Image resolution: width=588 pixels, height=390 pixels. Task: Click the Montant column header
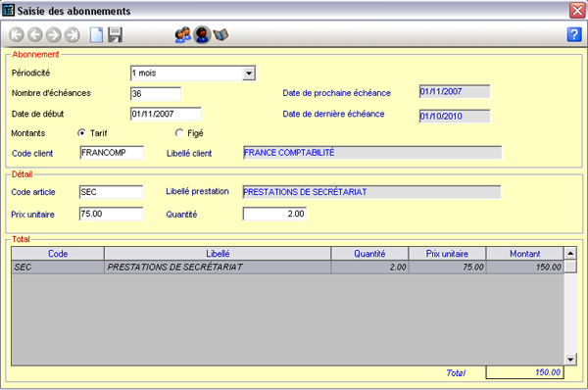click(x=524, y=254)
